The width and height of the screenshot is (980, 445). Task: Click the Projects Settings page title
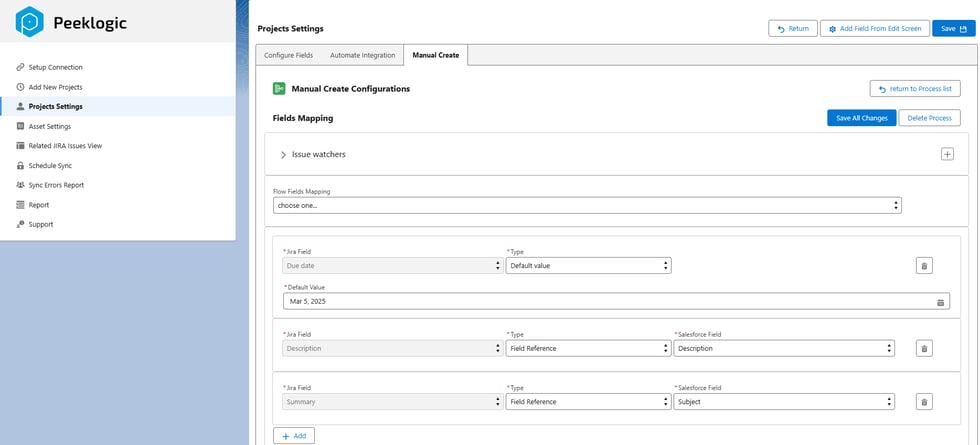291,29
